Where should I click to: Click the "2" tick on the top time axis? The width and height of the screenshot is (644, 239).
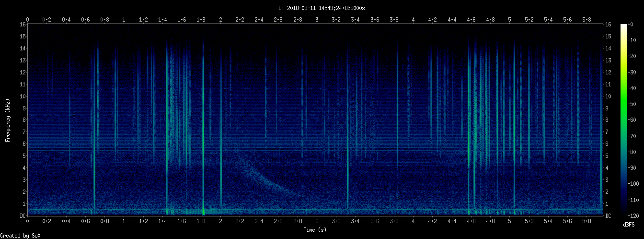click(220, 20)
